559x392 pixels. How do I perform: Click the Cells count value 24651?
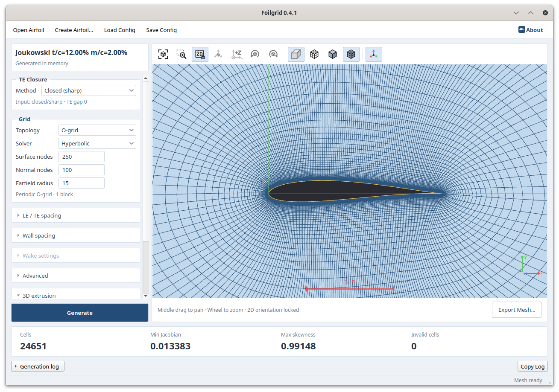pyautogui.click(x=33, y=346)
